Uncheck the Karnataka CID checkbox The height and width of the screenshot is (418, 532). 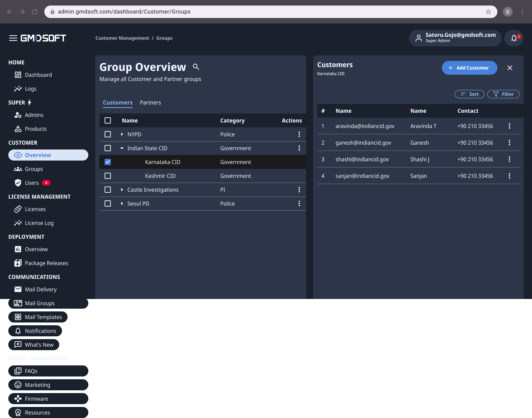(108, 162)
